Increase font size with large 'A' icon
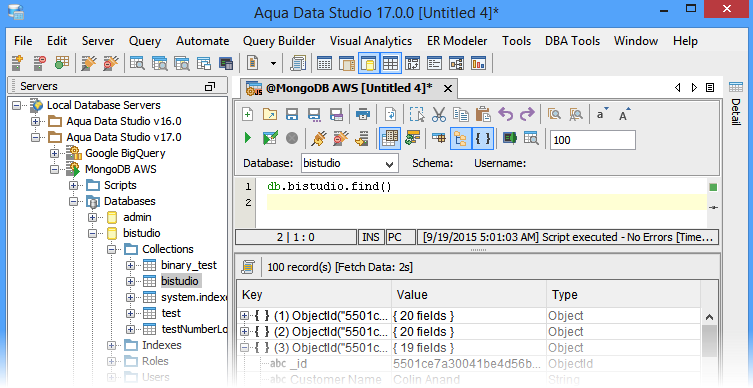 coord(624,114)
